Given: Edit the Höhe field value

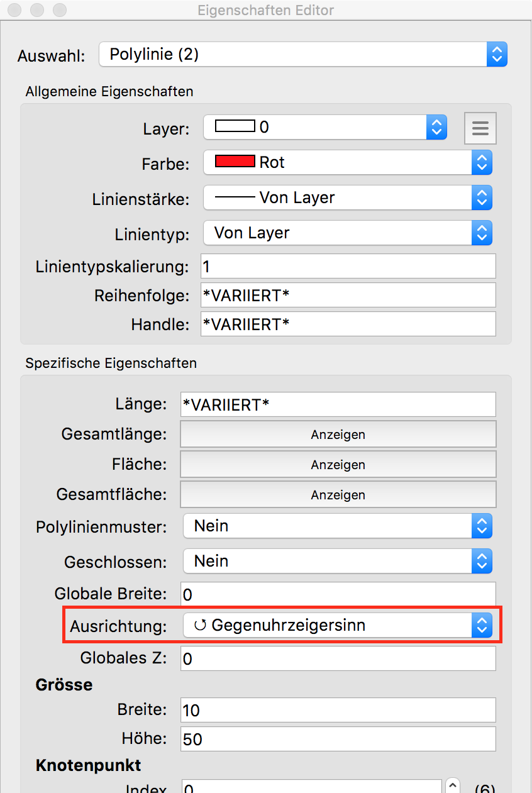Looking at the screenshot, I should point(338,739).
